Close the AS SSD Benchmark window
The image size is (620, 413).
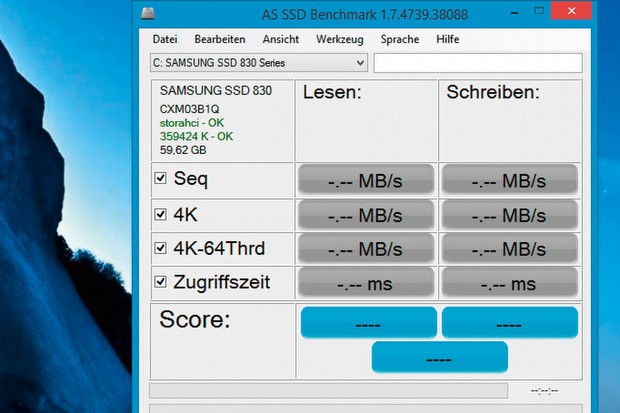tap(571, 11)
